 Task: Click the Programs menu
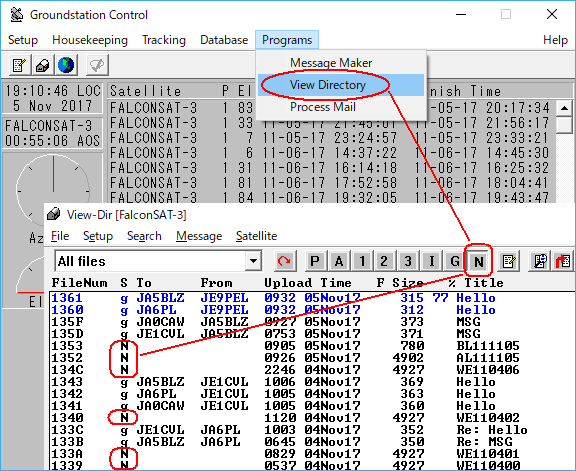click(287, 40)
